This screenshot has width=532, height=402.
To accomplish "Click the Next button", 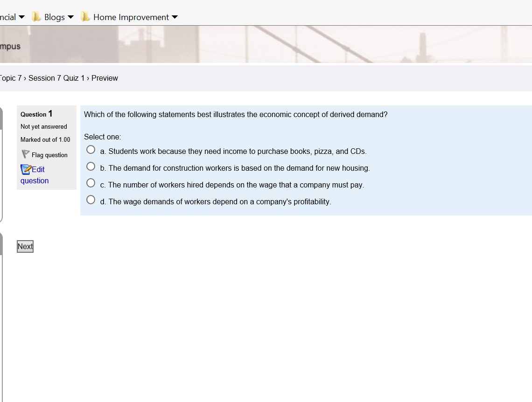I will (x=25, y=246).
